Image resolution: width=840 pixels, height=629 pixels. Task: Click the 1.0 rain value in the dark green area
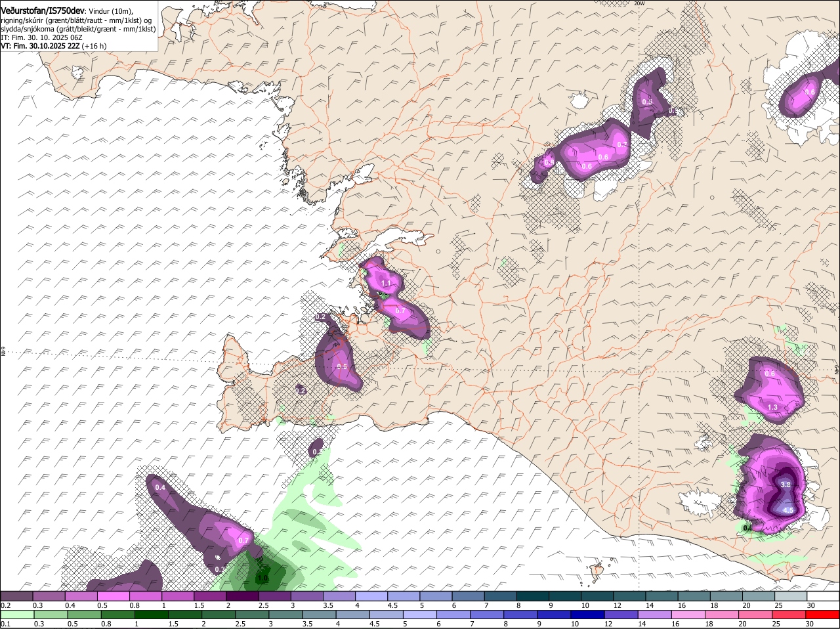tap(262, 578)
